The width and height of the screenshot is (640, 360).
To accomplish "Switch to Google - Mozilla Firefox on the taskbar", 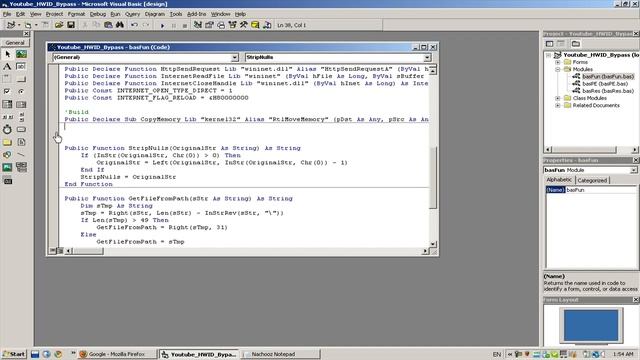I will (x=117, y=354).
